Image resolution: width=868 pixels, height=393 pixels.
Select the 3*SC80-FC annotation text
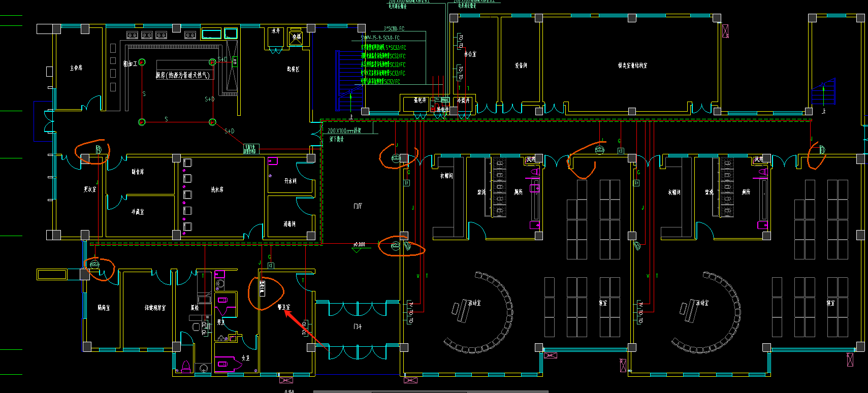(394, 29)
